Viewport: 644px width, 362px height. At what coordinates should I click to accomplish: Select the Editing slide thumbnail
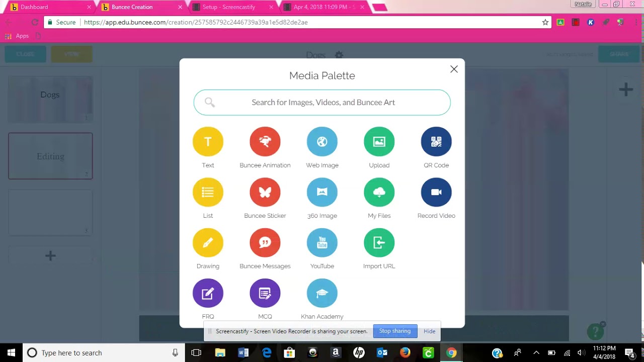pos(50,156)
